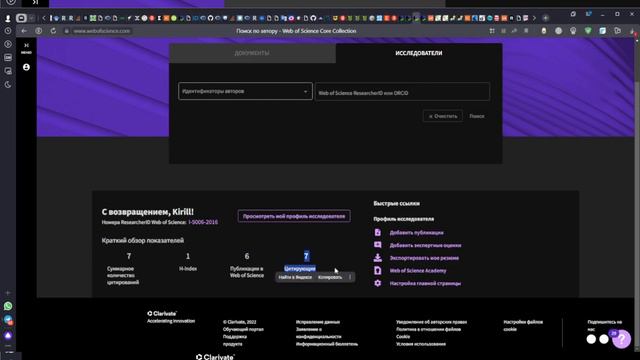This screenshot has width=640, height=360.
Task: Open ResearcherID link I-5006-2016
Action: coord(203,222)
